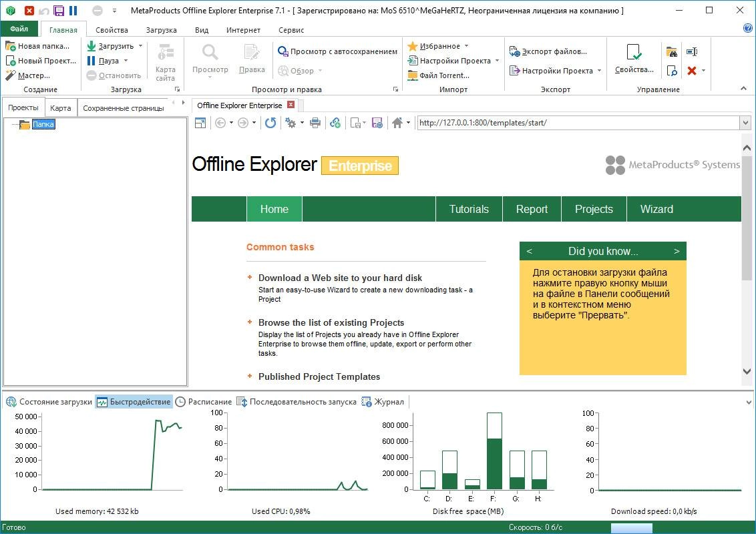Screen dimensions: 756x534
Task: Click red X delete icon in ribbon
Action: click(x=692, y=71)
